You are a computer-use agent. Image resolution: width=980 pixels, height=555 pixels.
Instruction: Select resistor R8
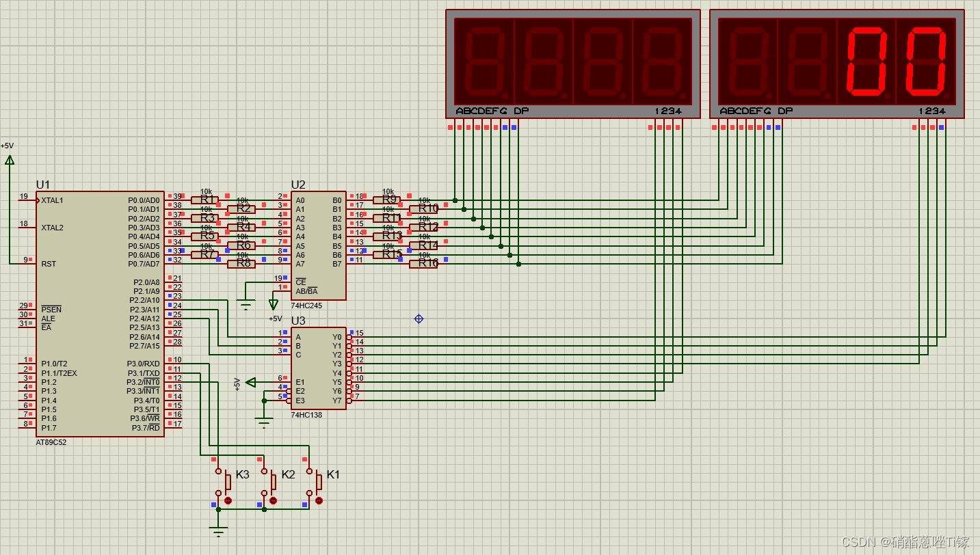(x=241, y=263)
